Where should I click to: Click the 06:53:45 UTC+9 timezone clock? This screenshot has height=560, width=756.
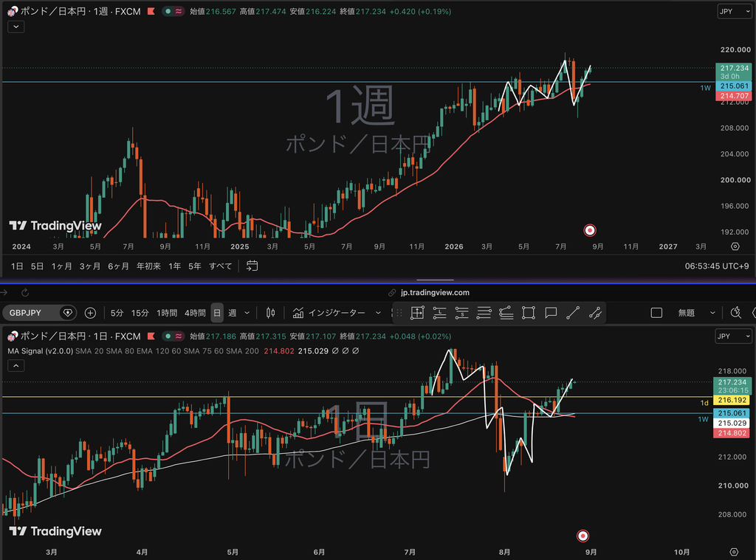point(716,266)
